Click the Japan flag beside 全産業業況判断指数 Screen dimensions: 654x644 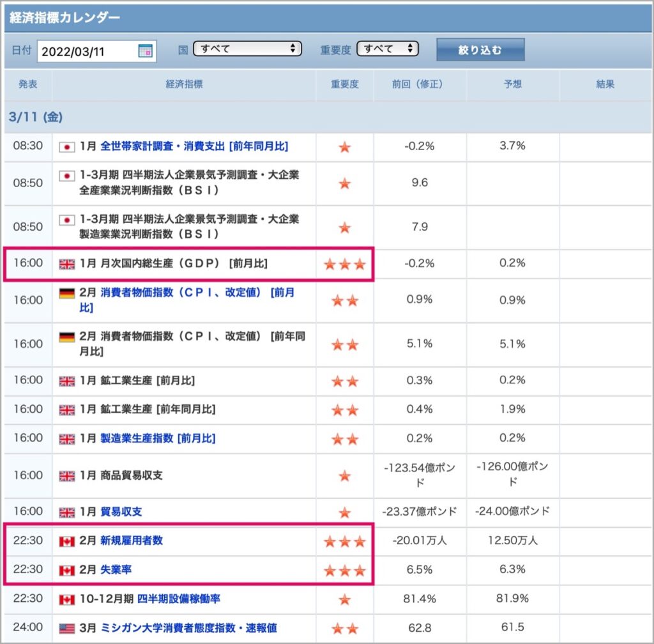pos(66,176)
